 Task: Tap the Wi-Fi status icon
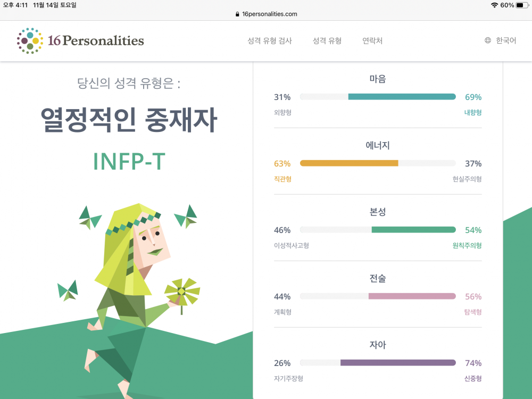494,5
